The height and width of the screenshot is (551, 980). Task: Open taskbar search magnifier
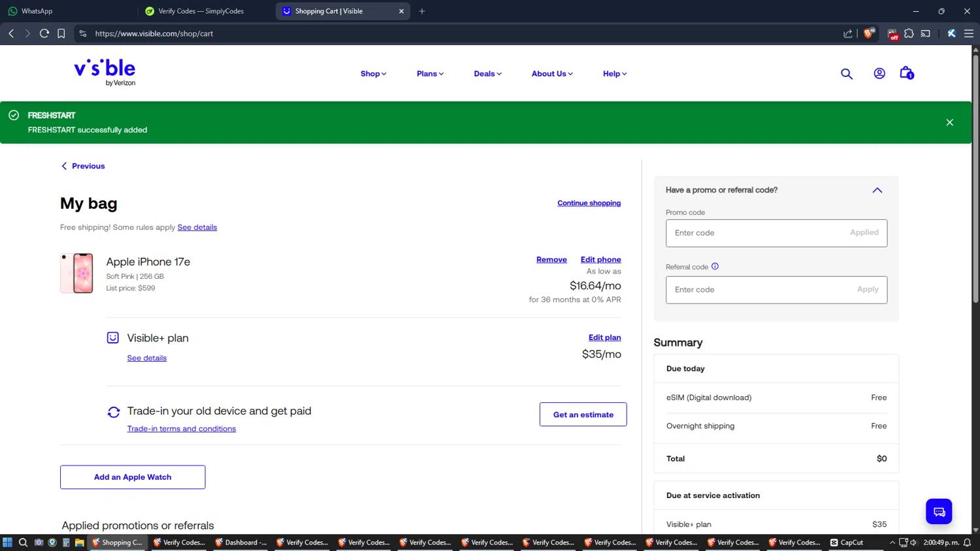point(23,543)
